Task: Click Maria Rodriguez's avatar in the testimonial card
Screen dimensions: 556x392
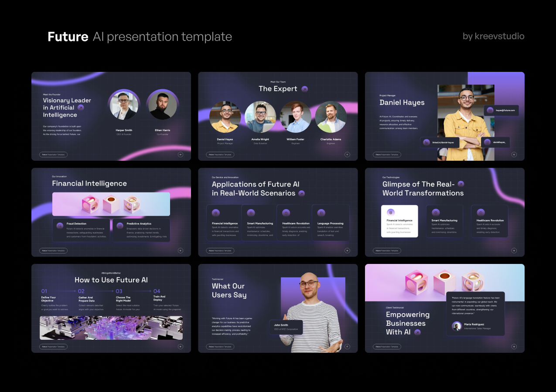Action: pos(457,326)
